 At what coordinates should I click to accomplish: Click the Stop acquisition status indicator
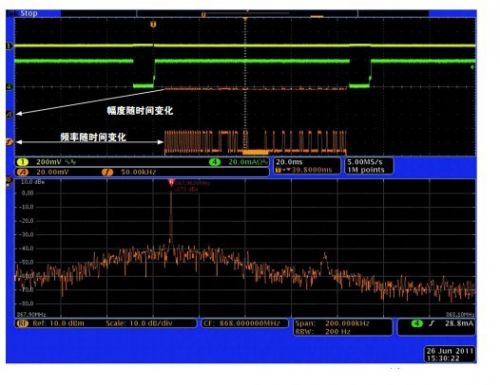[29, 13]
